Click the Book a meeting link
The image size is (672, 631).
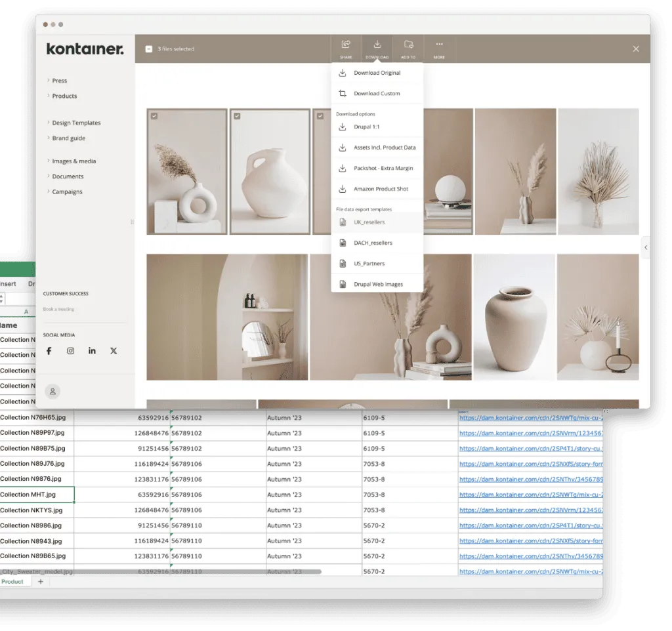(x=58, y=310)
